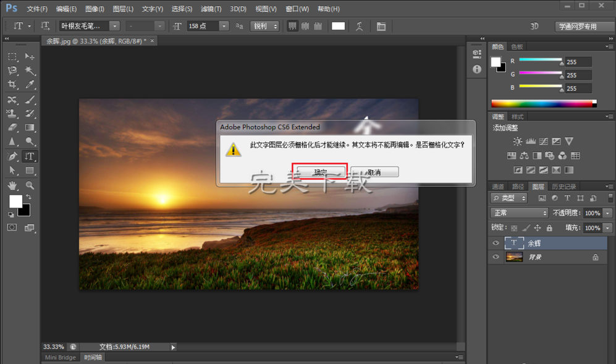Select the Hand tool
616x364 pixels.
pyautogui.click(x=12, y=185)
